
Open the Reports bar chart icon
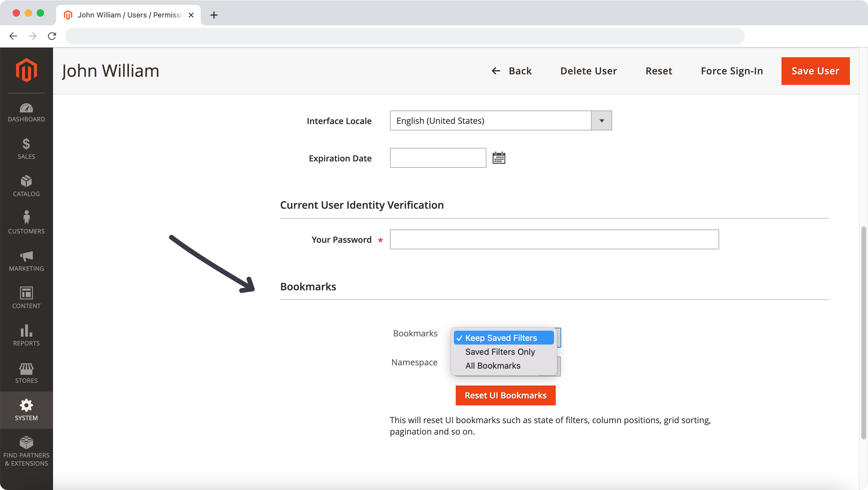26,335
